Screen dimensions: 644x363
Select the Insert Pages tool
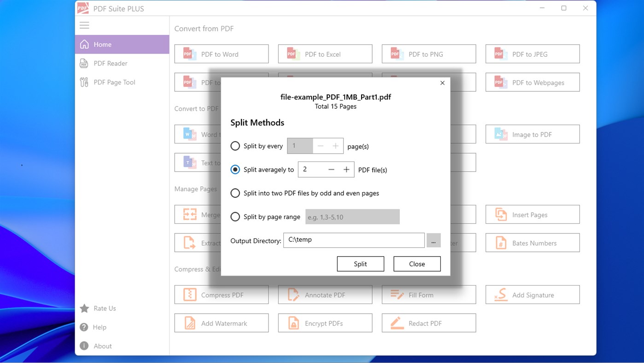[532, 214]
